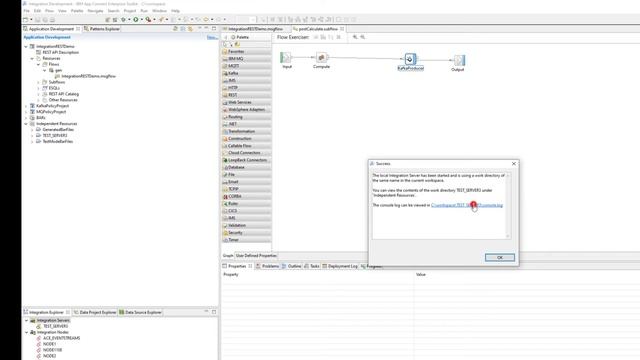Click the New... link in Application Development
The width and height of the screenshot is (640, 360).
[212, 38]
